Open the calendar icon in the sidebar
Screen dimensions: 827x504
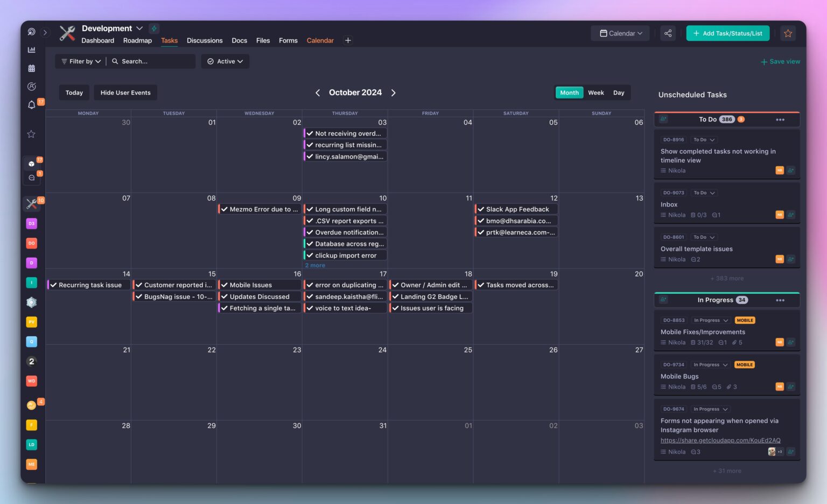(x=31, y=68)
